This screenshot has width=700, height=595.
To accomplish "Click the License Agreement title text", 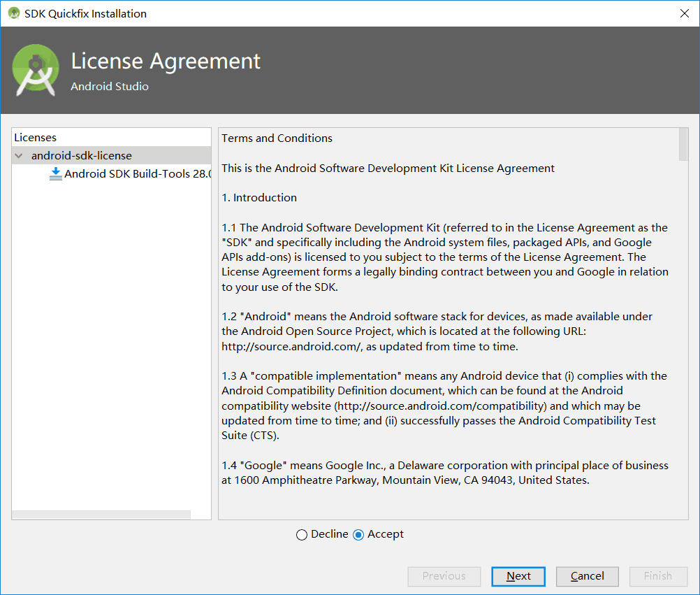I will [x=166, y=62].
